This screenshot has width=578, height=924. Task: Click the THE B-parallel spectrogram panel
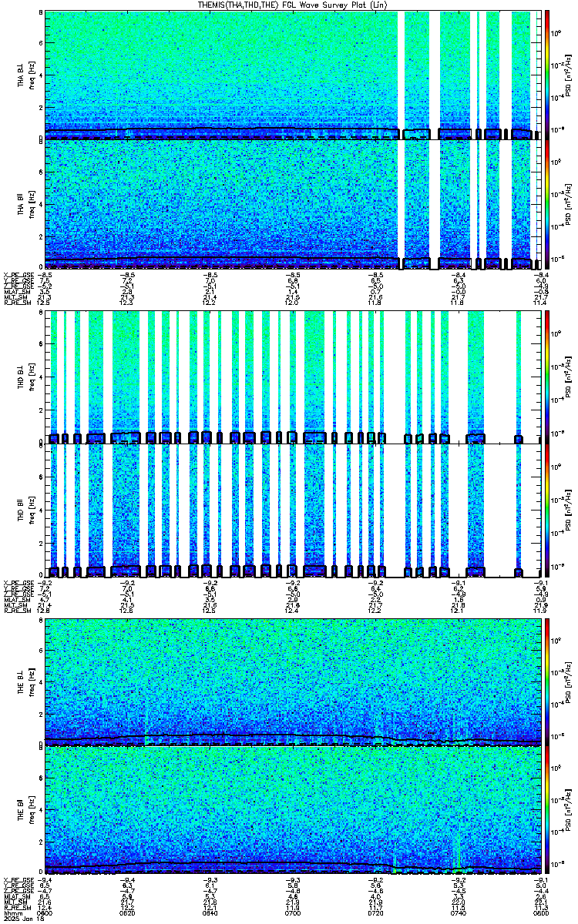click(292, 810)
